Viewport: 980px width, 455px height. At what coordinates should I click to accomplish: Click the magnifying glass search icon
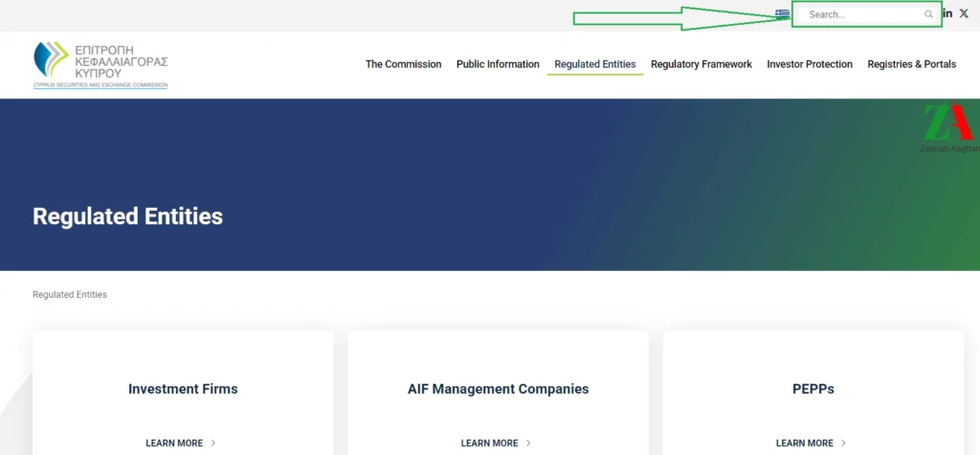click(928, 14)
